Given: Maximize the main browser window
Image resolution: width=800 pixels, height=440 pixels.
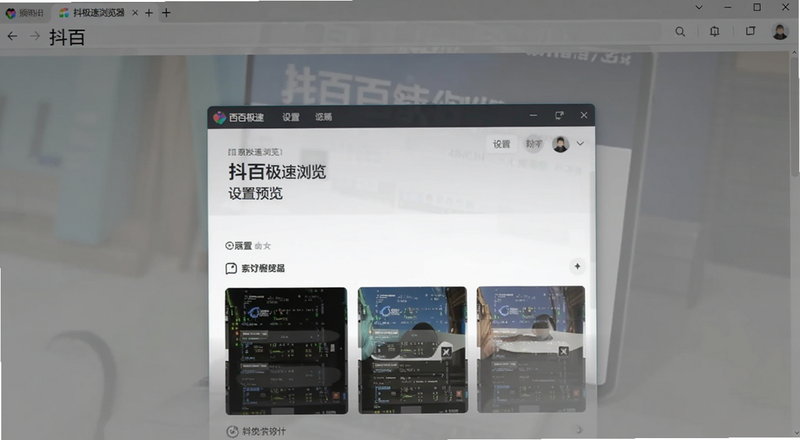Looking at the screenshot, I should pyautogui.click(x=757, y=7).
